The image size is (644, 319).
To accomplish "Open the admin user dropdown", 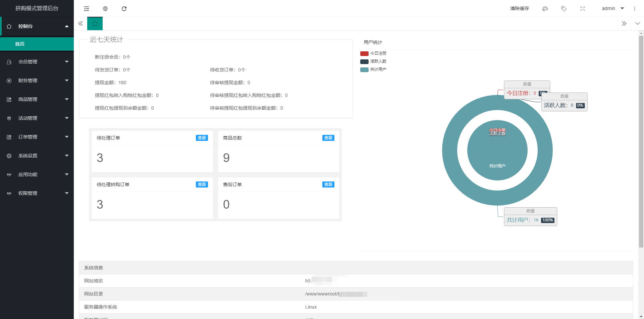I will (x=612, y=9).
